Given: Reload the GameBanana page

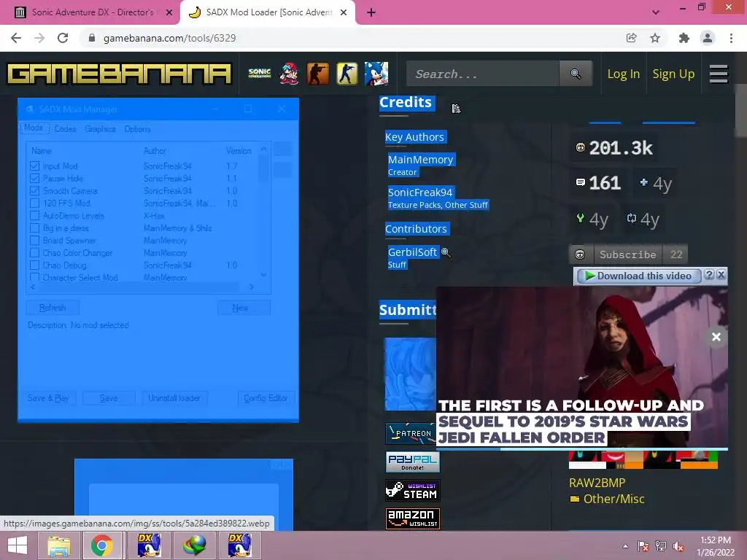Looking at the screenshot, I should click(x=63, y=38).
